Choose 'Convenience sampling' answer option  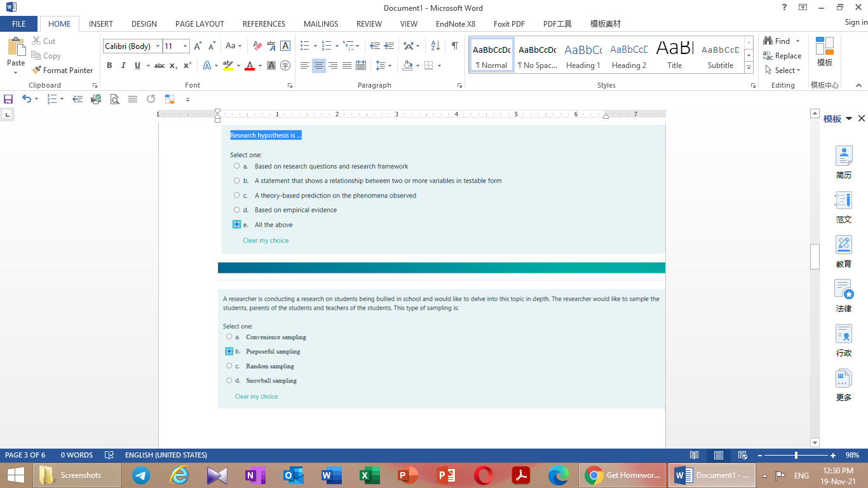(x=229, y=337)
